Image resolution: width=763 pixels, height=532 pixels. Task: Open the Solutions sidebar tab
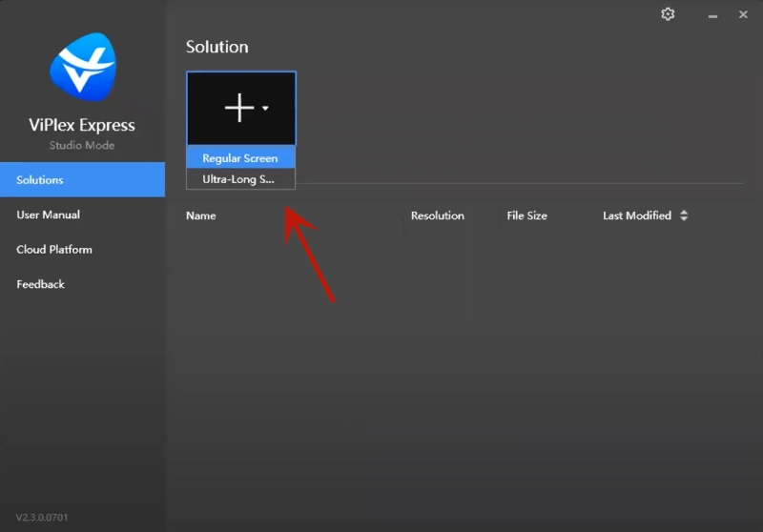(x=82, y=180)
